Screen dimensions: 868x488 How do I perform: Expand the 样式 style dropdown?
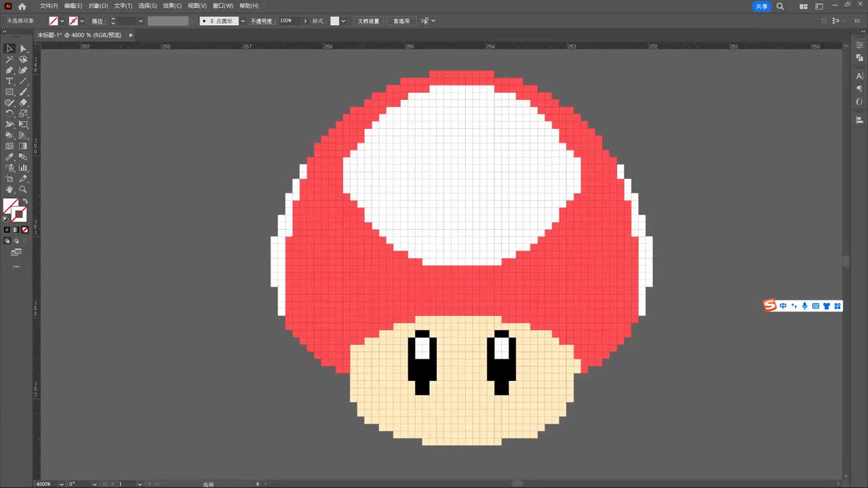[x=344, y=21]
